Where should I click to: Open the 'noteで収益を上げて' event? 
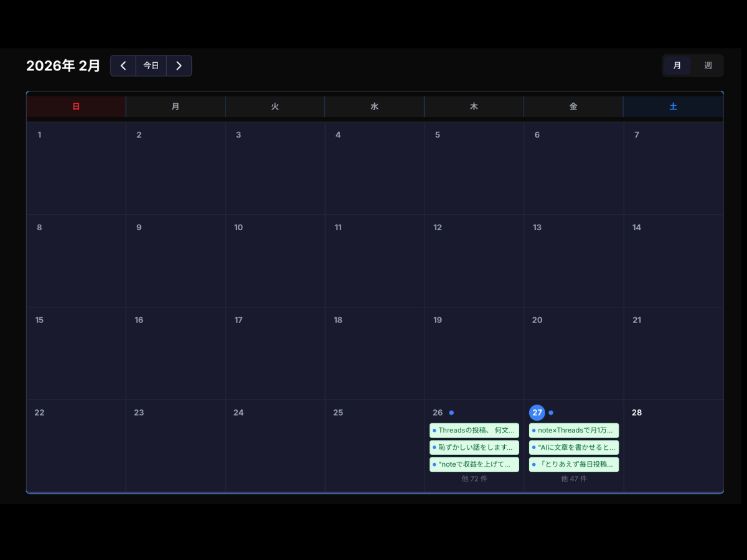click(x=474, y=464)
